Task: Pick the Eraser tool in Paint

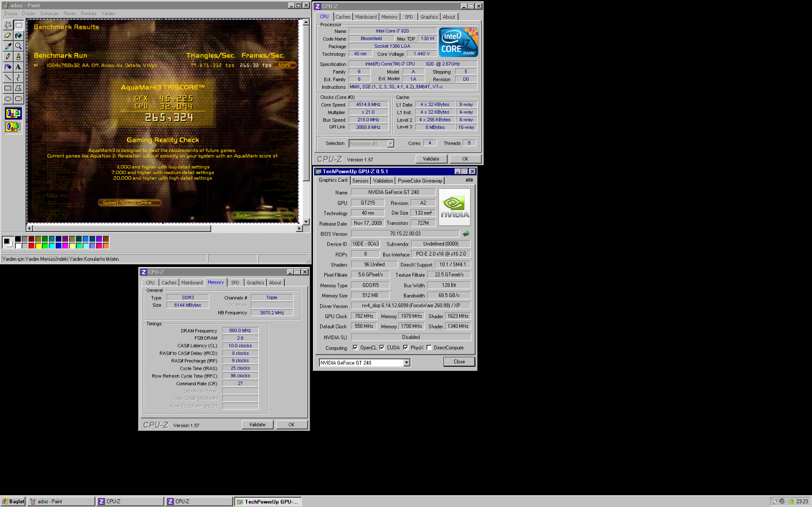Action: pos(8,35)
